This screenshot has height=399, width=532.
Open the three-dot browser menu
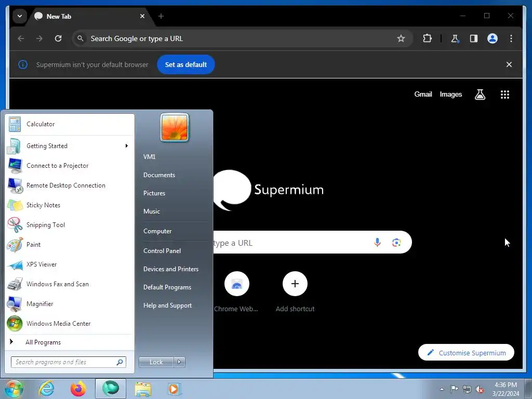pyautogui.click(x=511, y=38)
